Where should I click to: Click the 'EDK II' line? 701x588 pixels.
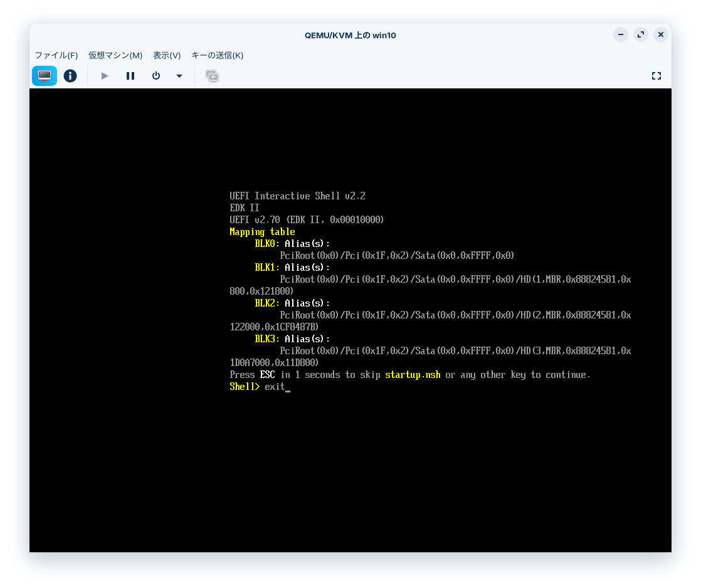(245, 207)
